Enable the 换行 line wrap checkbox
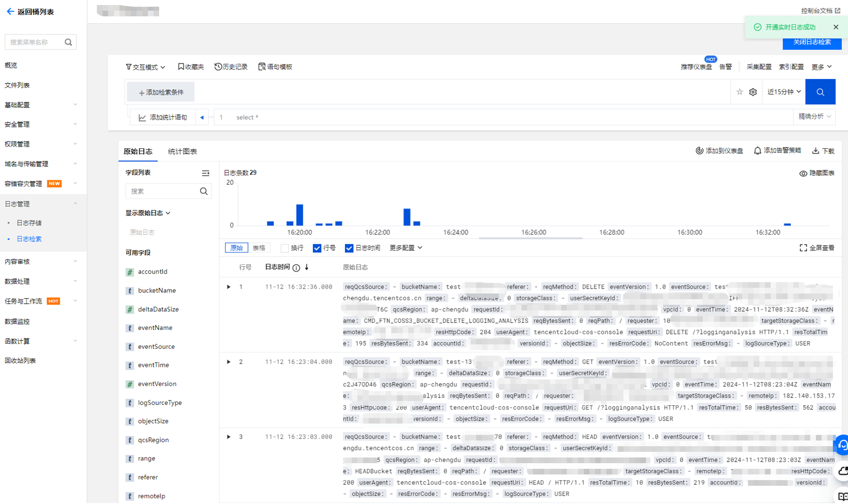Screen dimensions: 848x504 284,248
